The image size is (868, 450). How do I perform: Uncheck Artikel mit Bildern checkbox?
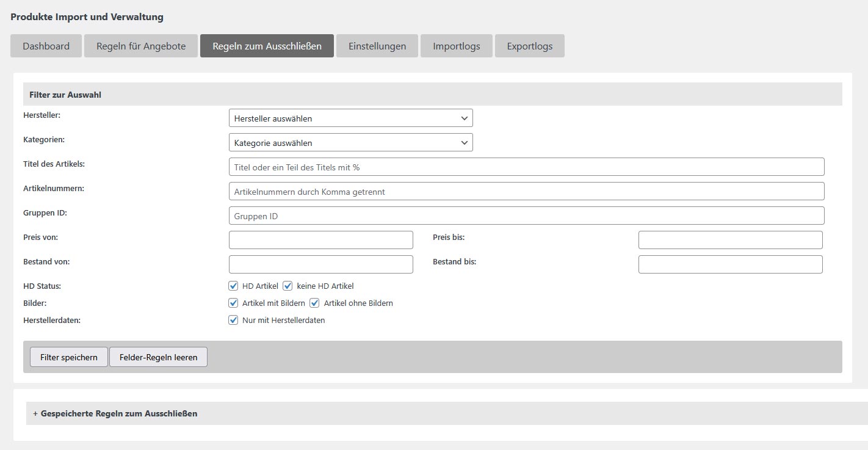tap(233, 303)
